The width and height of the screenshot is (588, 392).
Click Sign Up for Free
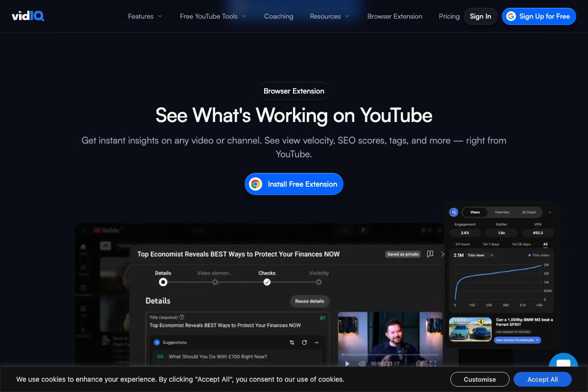tap(539, 16)
